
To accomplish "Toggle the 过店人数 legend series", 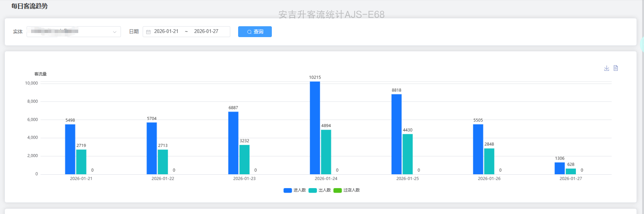I will pos(351,190).
